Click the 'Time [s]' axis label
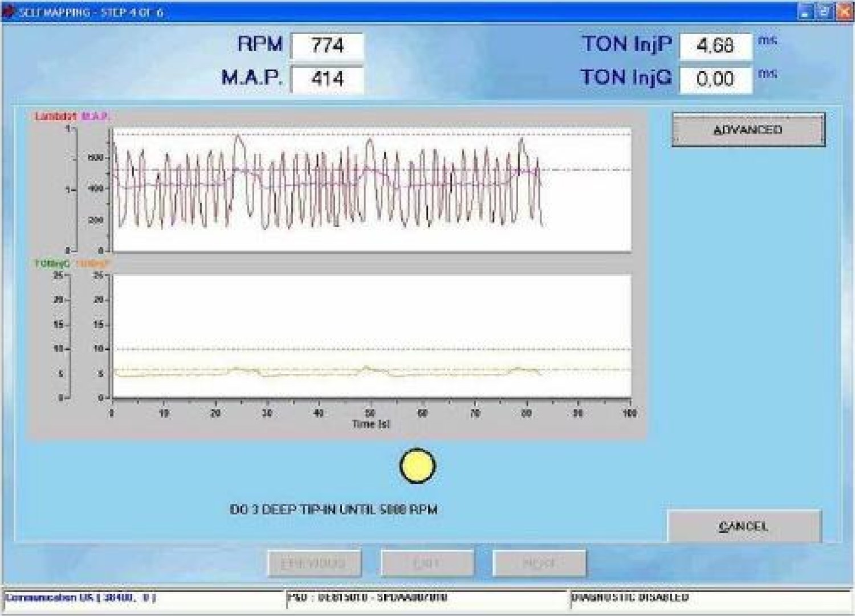The image size is (855, 616). point(371,424)
